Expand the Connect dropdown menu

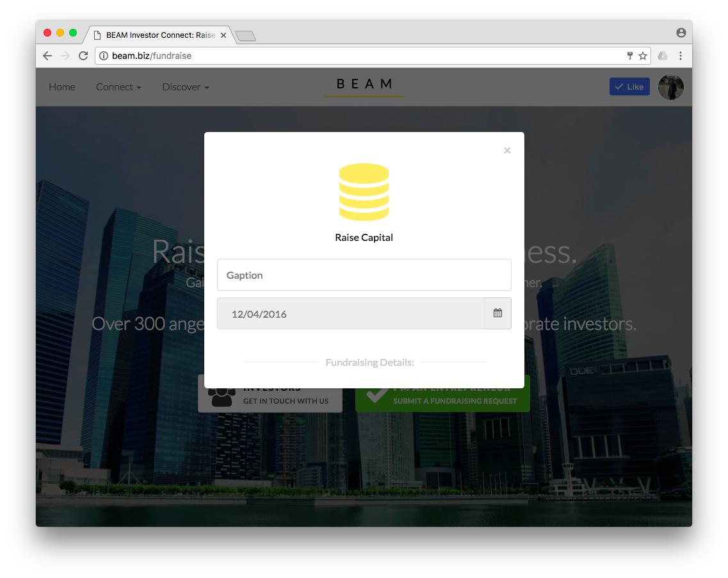click(118, 87)
